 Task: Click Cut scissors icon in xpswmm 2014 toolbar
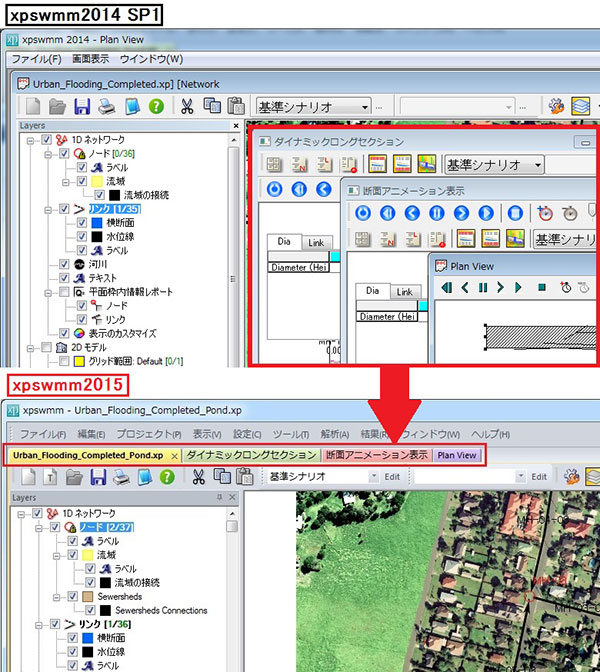[187, 106]
